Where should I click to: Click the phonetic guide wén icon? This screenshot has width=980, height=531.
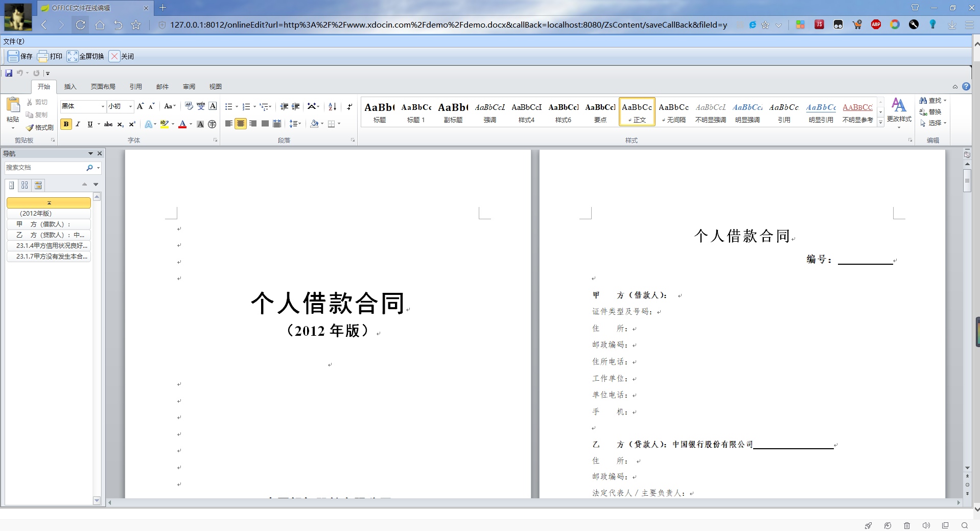(201, 106)
